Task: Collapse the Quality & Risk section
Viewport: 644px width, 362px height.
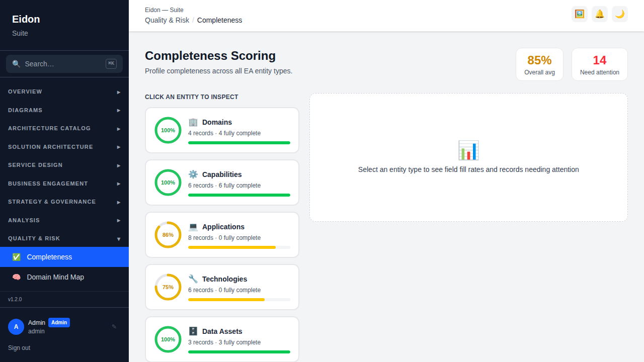Action: click(64, 238)
